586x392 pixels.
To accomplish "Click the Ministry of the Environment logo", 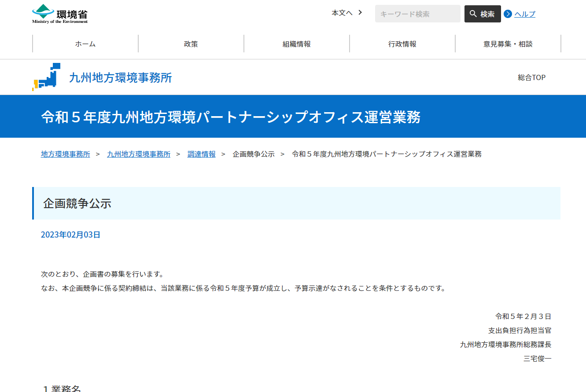I will 60,14.
